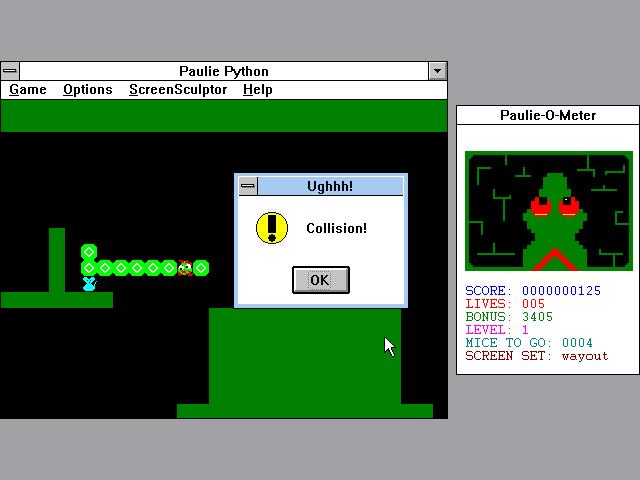Click the Paulie Python title bar
Image resolution: width=640 pixels, height=480 pixels.
pos(224,71)
